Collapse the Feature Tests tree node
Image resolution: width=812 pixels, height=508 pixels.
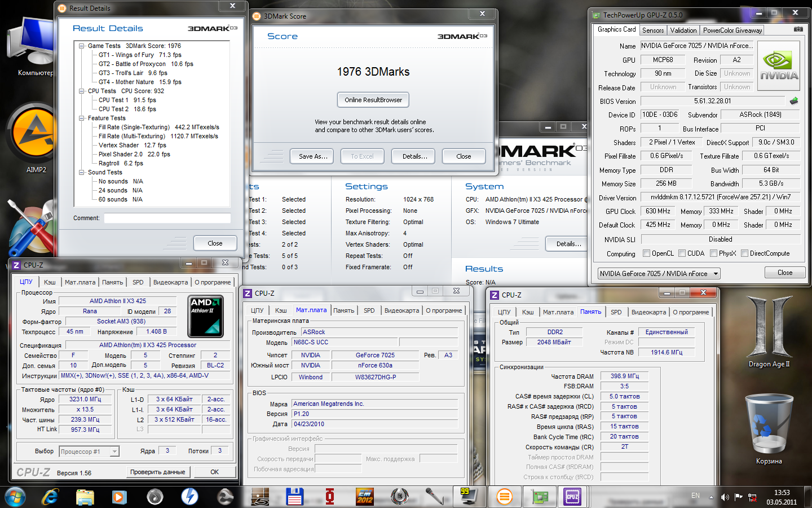coord(82,118)
